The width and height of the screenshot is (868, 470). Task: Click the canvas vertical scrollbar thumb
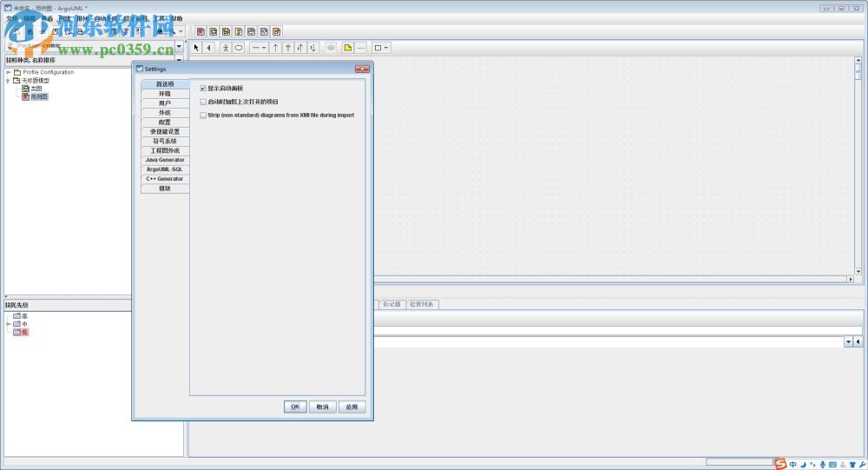858,71
